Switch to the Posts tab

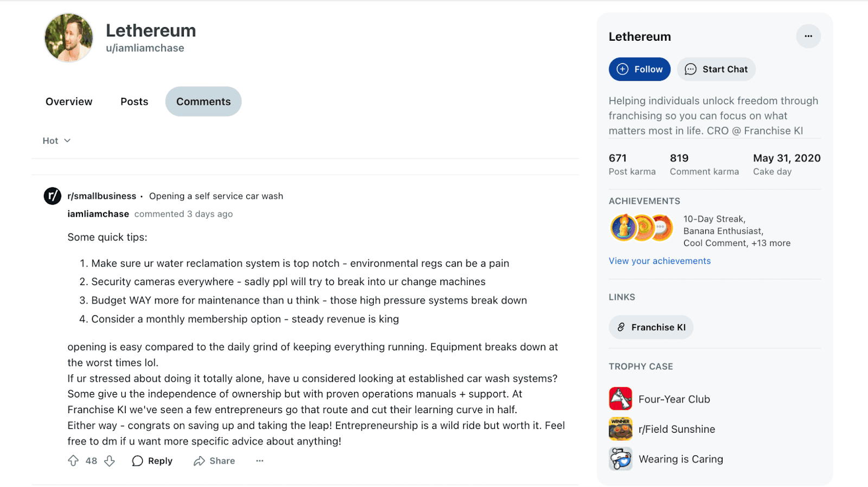133,101
